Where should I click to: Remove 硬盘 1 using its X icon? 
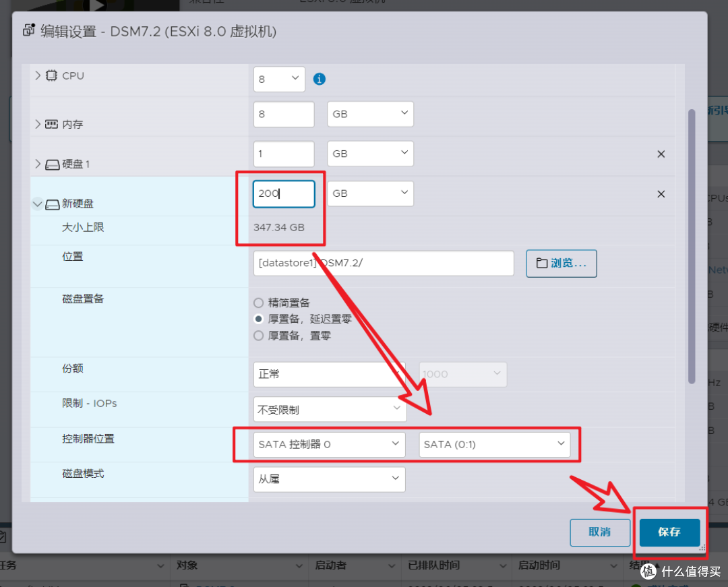click(x=661, y=154)
